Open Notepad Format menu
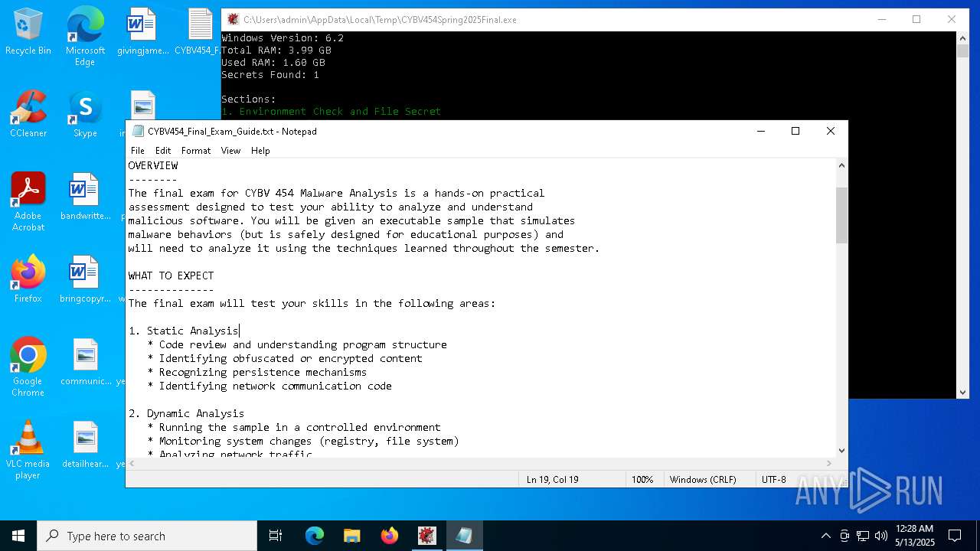 coord(196,151)
